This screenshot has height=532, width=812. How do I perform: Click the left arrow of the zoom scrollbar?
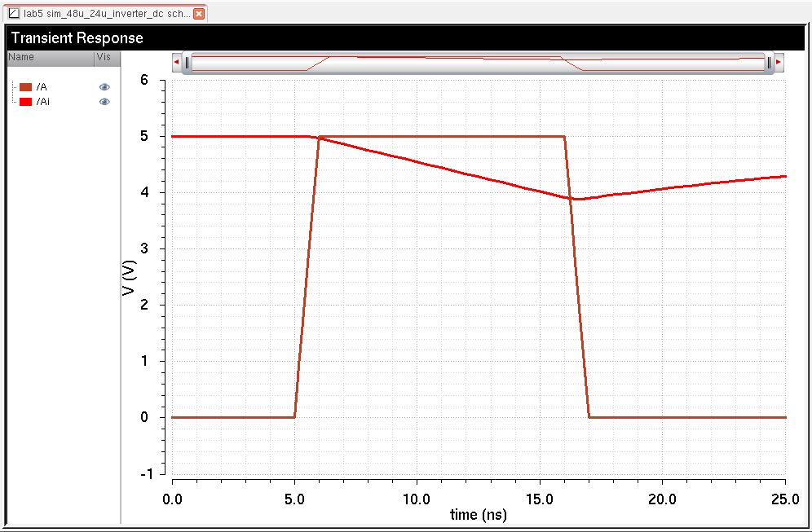pos(177,62)
